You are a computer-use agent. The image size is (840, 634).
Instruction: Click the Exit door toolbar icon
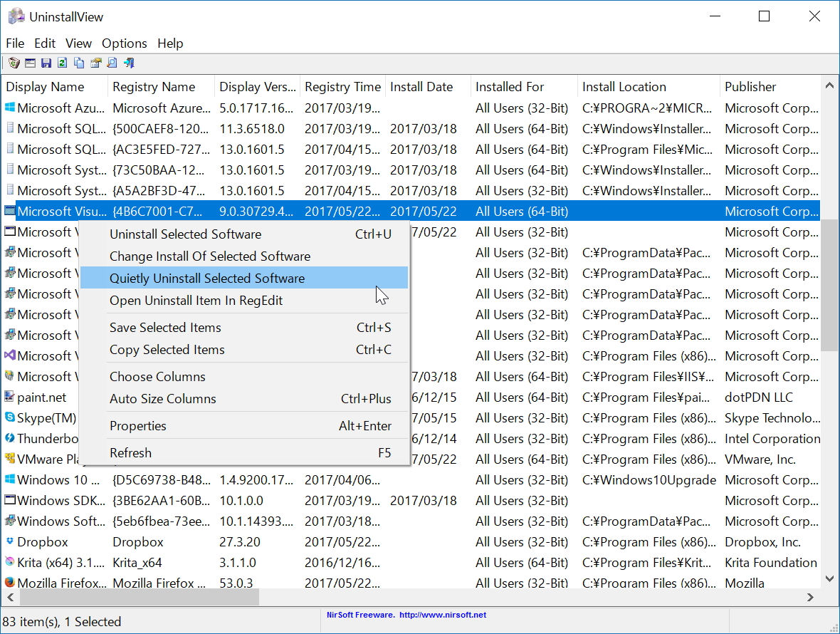pyautogui.click(x=129, y=63)
